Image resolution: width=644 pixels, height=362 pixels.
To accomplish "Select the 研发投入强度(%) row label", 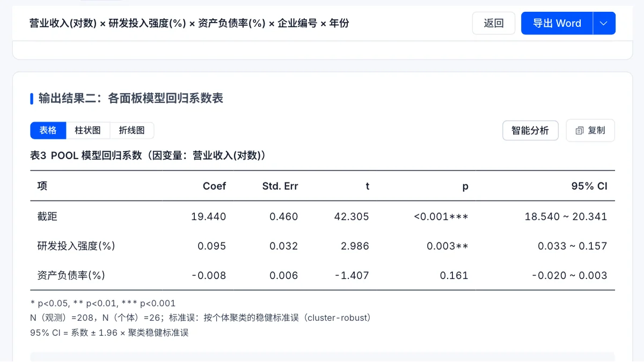I will pos(76,246).
